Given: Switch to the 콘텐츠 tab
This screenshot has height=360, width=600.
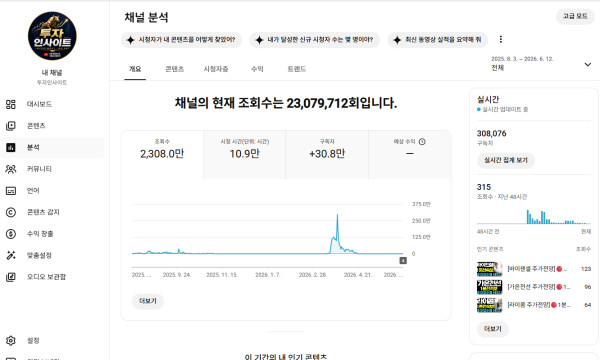Looking at the screenshot, I should (x=174, y=69).
